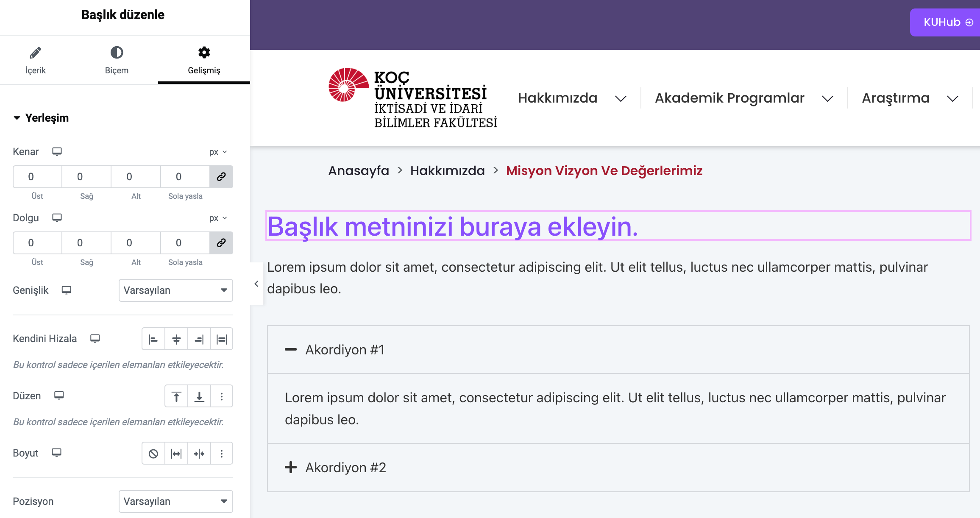Set Düzen order to start with up-arrow icon
This screenshot has height=518, width=980.
click(x=176, y=396)
